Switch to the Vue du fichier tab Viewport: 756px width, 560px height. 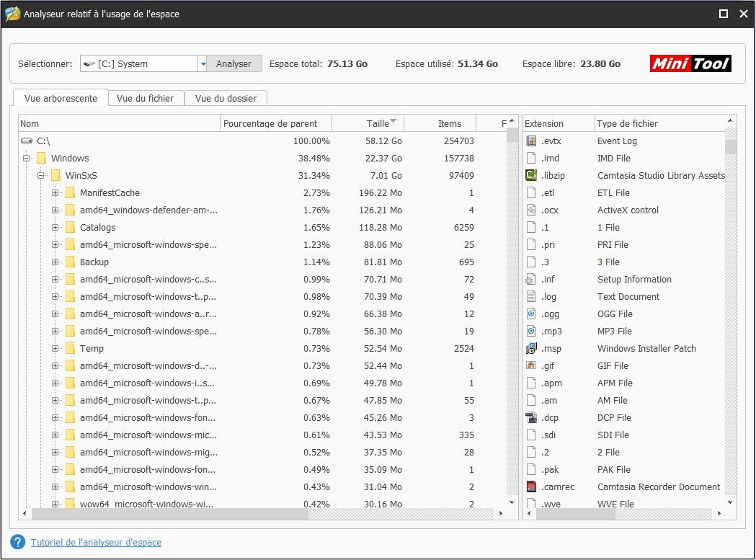click(146, 98)
